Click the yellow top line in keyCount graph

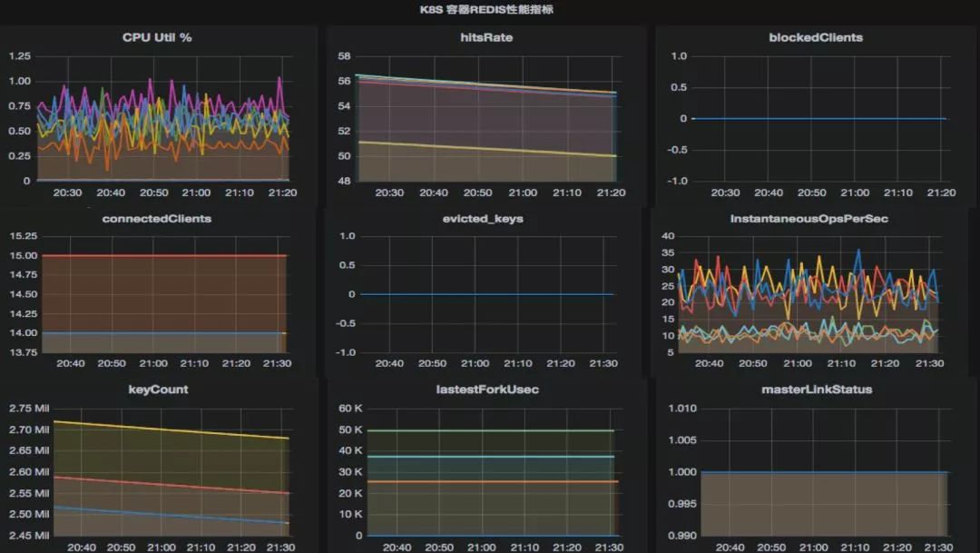pyautogui.click(x=171, y=430)
